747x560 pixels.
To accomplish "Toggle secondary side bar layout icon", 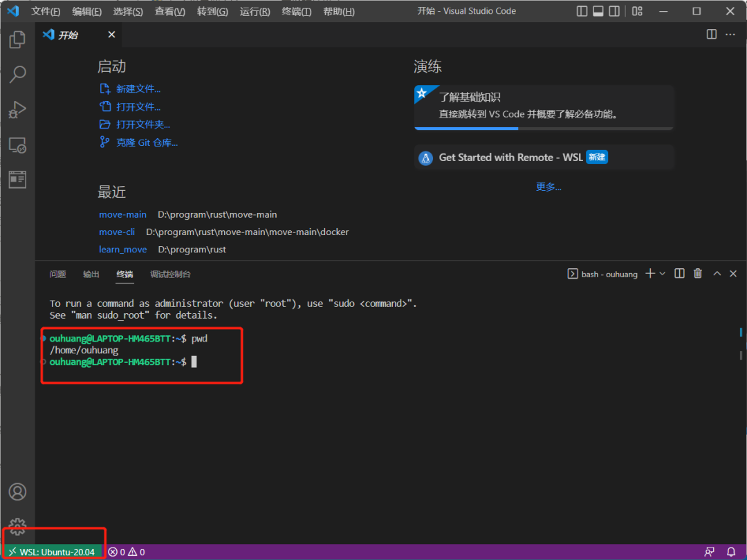I will 614,11.
